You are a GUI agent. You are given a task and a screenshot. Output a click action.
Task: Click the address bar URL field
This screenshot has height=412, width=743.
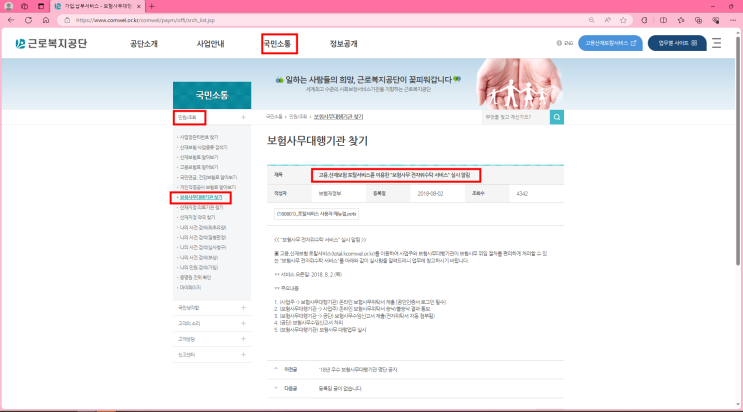coord(322,20)
